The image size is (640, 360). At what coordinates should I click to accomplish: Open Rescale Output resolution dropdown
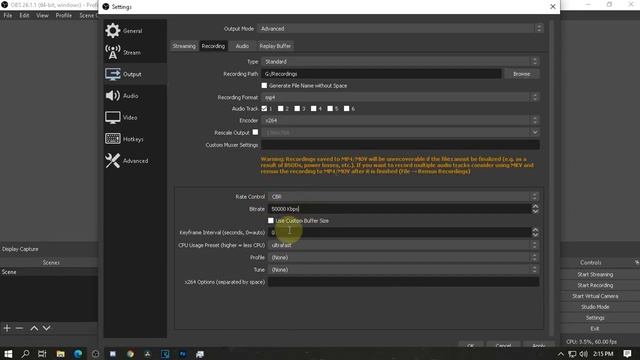(400, 132)
